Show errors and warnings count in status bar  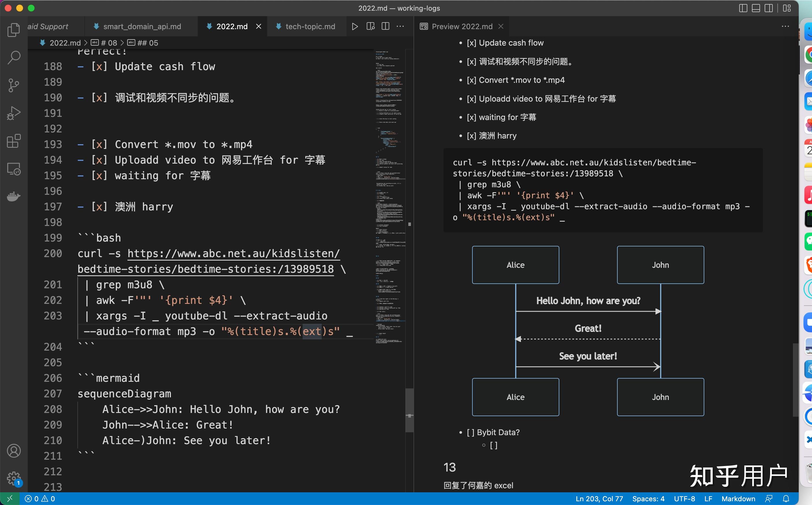[x=40, y=499]
